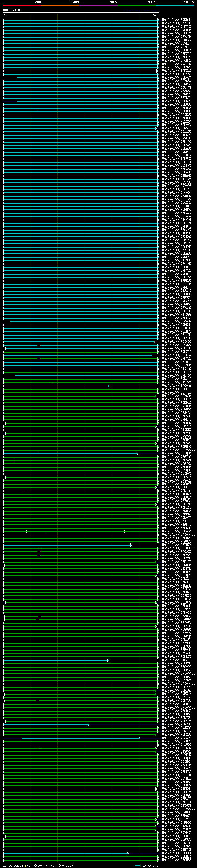197x868 pixels.
Task: Select hit label UniRef100_Q1KLZ1
Action: 176,33
